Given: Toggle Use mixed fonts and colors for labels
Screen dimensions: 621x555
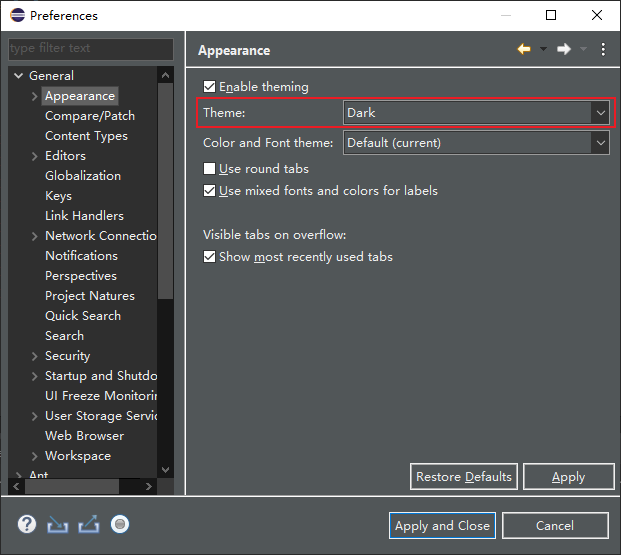Looking at the screenshot, I should (209, 191).
